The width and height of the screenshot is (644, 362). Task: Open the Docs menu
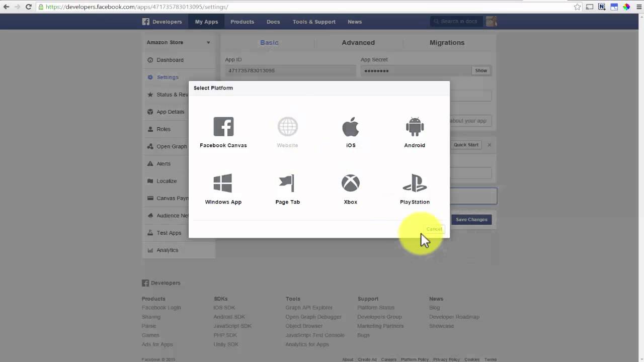pos(273,22)
